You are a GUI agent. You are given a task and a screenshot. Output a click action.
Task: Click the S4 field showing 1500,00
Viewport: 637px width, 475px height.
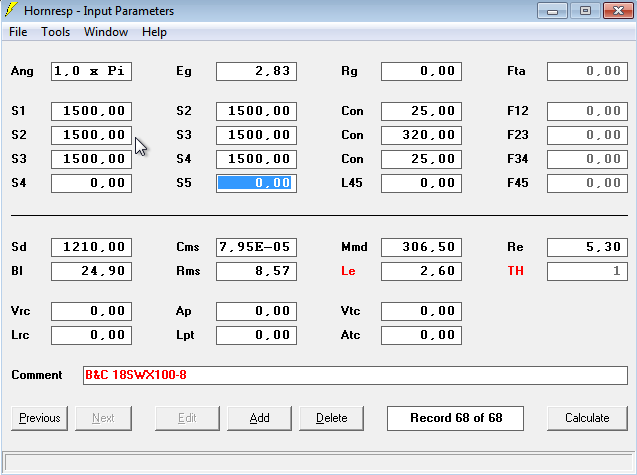click(256, 159)
